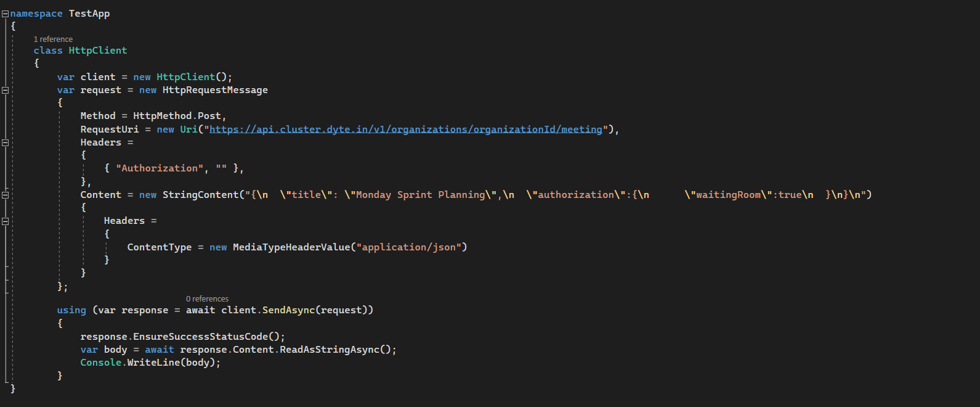Click the 'namespace' keyword
This screenshot has width=980, height=407.
pos(36,14)
